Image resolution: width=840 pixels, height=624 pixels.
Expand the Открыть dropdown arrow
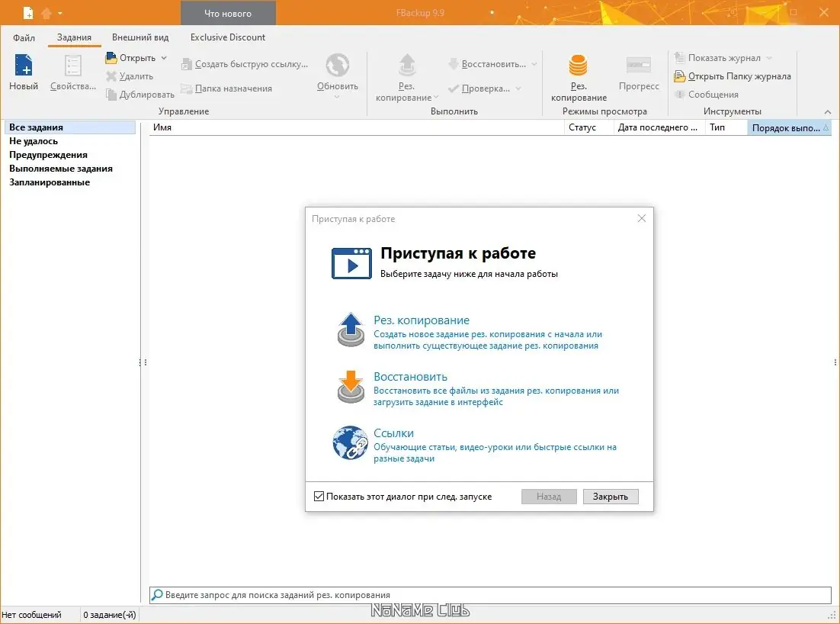click(x=164, y=58)
